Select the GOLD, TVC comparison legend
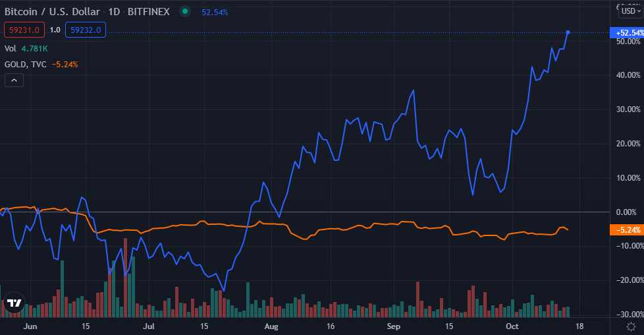The height and width of the screenshot is (335, 644). pyautogui.click(x=26, y=65)
